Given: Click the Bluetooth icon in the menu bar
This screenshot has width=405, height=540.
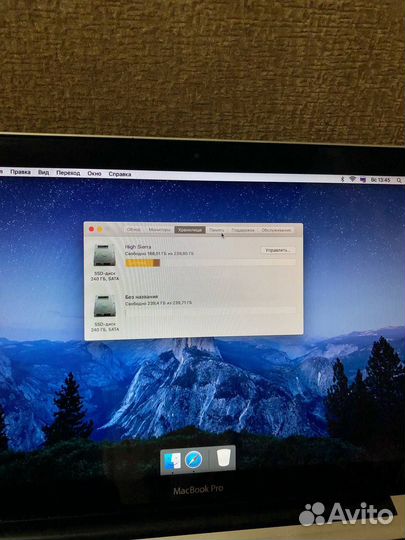Looking at the screenshot, I should click(x=342, y=179).
